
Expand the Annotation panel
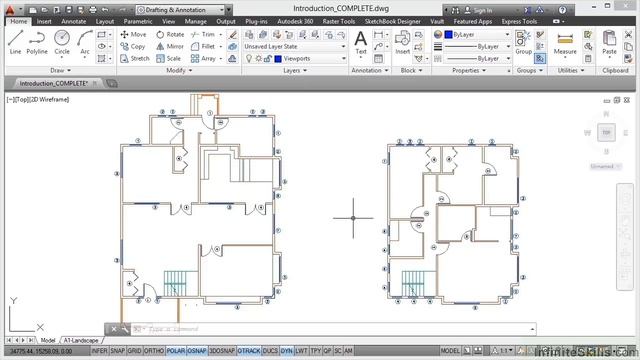click(369, 70)
